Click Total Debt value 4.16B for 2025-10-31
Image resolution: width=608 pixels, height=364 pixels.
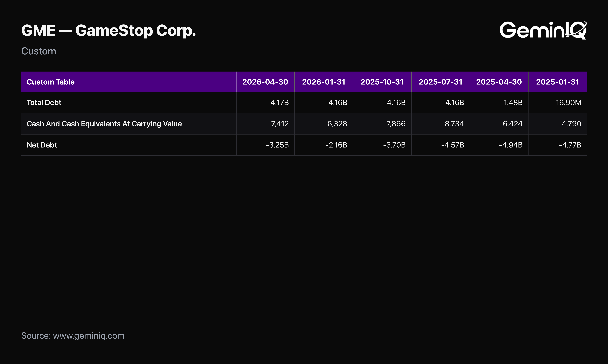[396, 103]
